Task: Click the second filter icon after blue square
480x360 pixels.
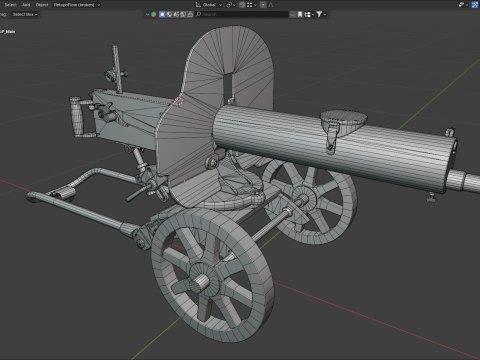Action: [169, 14]
